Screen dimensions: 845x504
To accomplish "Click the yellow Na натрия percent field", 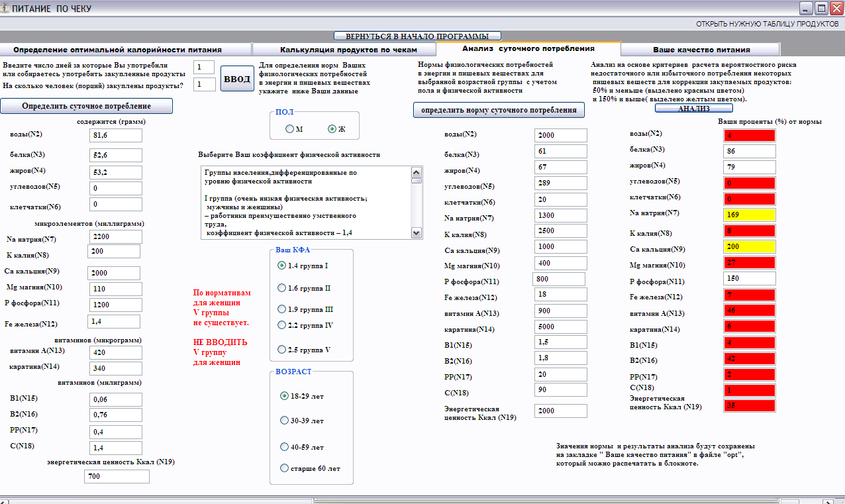I will pos(749,215).
